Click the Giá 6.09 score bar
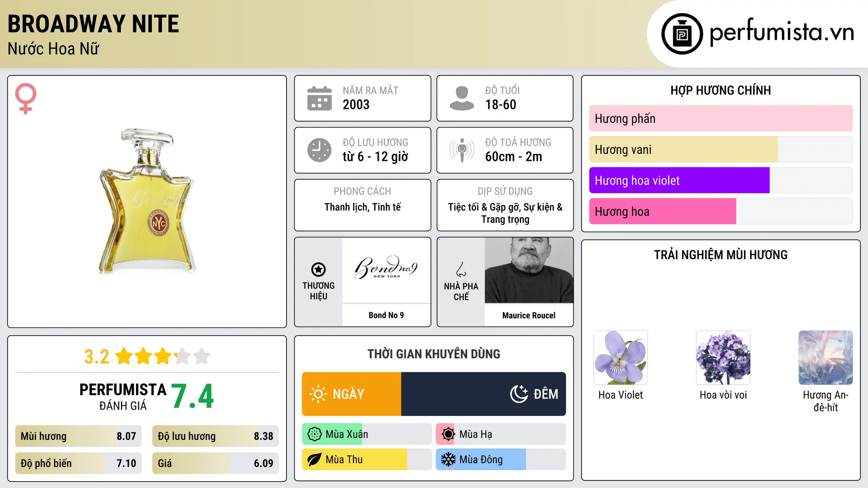 click(x=215, y=463)
